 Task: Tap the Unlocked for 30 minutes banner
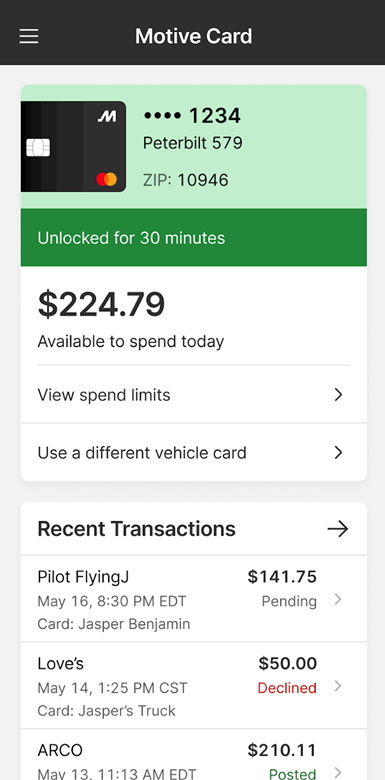pyautogui.click(x=194, y=237)
